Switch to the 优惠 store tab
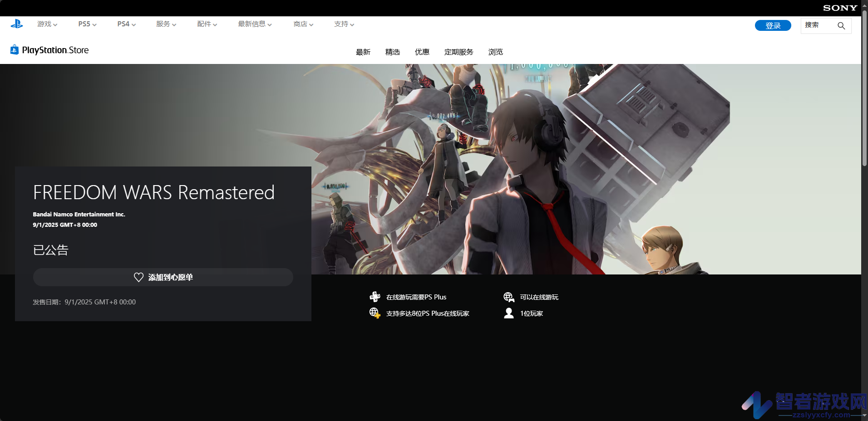This screenshot has height=421, width=868. click(x=422, y=52)
